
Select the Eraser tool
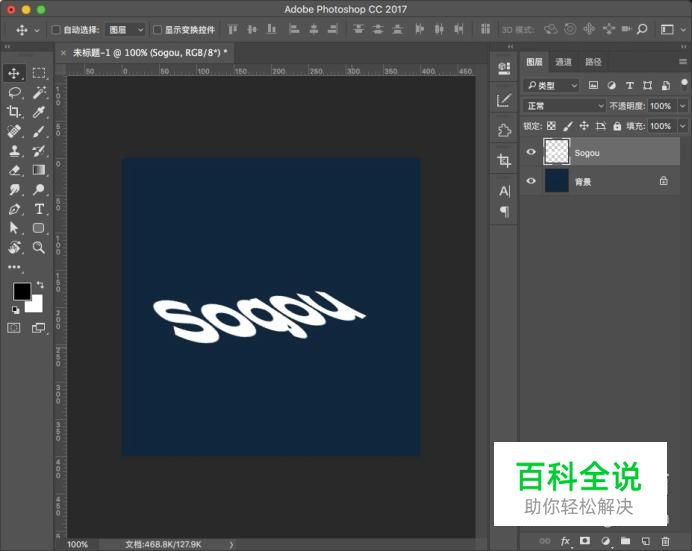[14, 170]
